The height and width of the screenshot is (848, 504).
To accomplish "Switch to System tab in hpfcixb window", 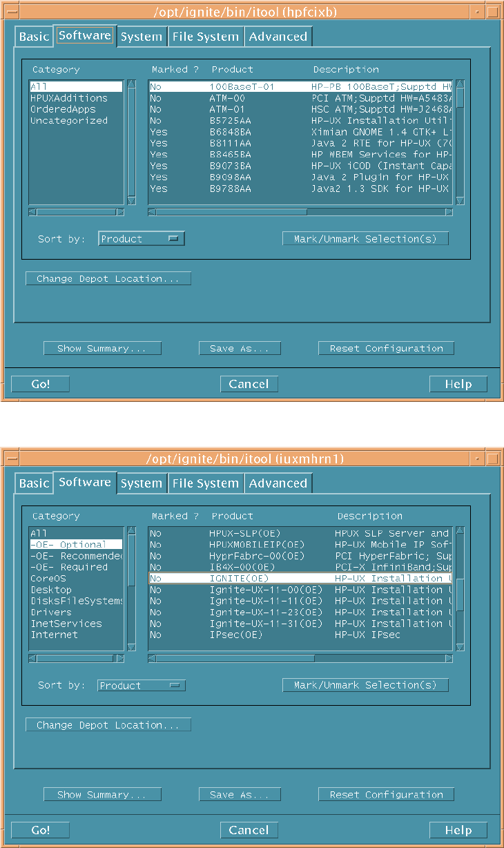I will pyautogui.click(x=142, y=37).
